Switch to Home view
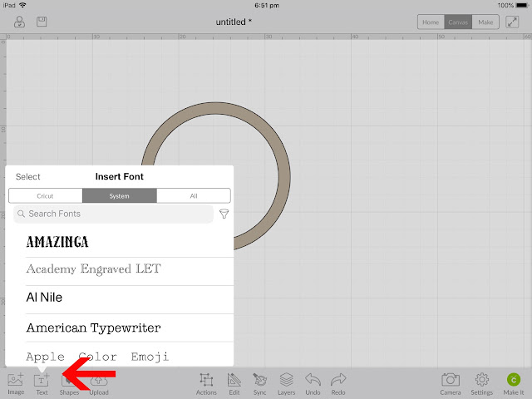 (x=431, y=22)
